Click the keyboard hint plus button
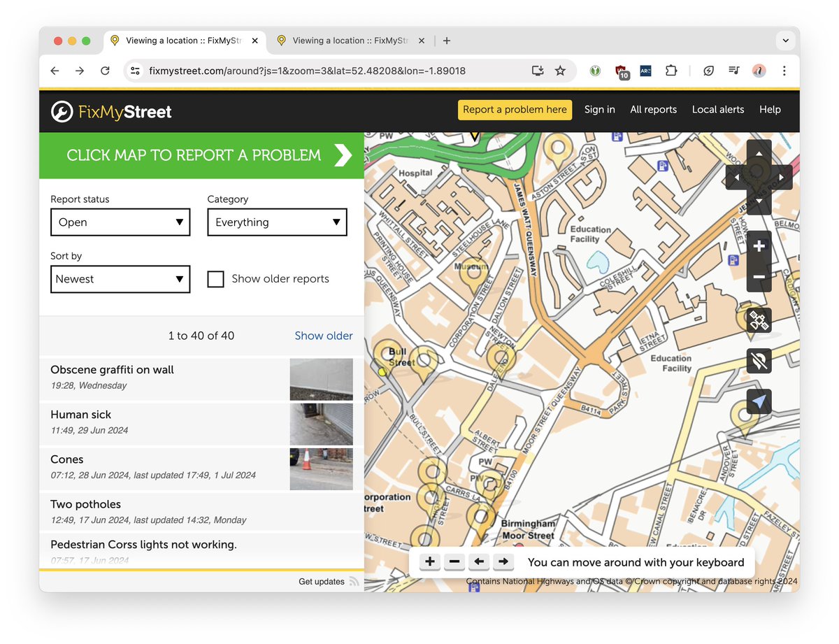 click(x=429, y=561)
